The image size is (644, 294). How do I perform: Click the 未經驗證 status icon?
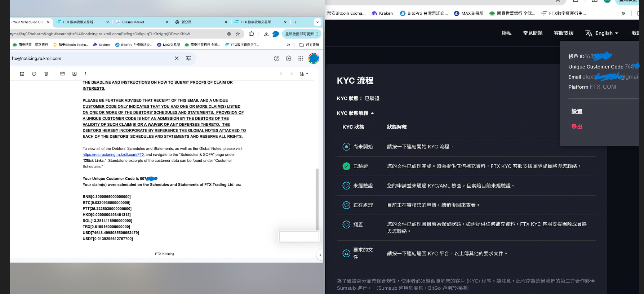[x=346, y=186]
